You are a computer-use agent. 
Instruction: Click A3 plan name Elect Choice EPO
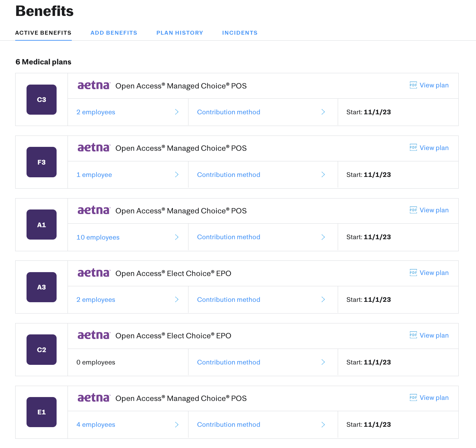(x=173, y=274)
